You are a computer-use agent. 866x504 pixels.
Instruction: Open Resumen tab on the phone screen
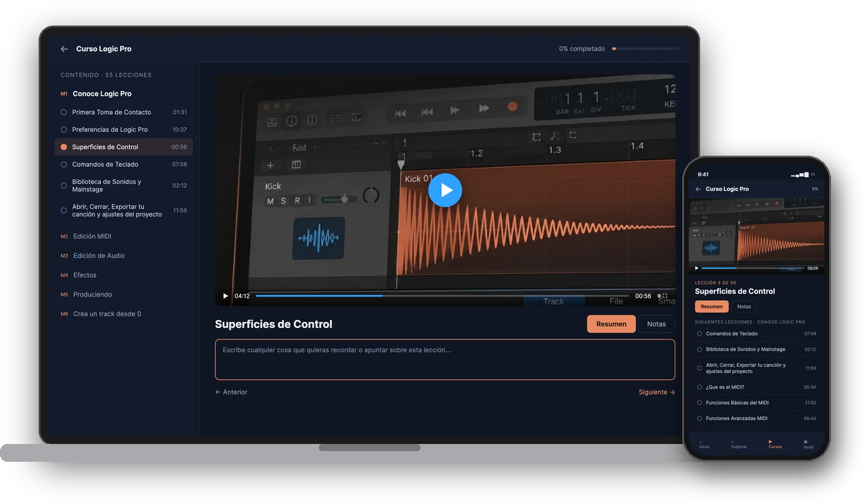click(711, 307)
